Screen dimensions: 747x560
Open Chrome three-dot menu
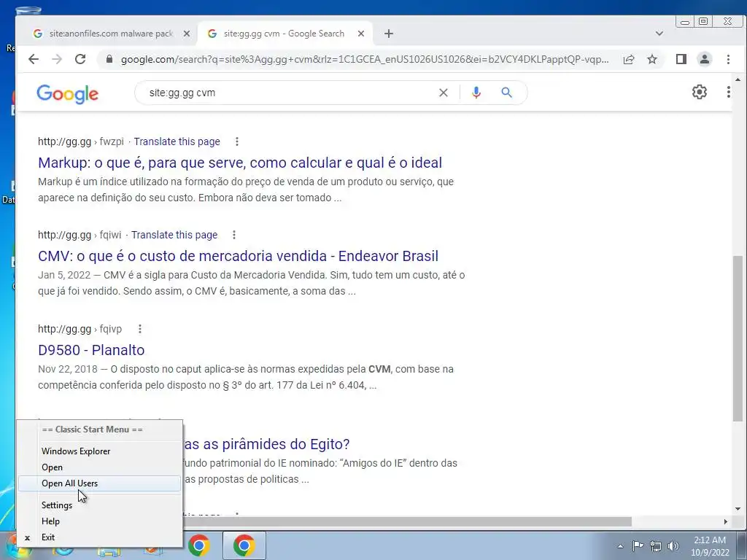[x=728, y=59]
